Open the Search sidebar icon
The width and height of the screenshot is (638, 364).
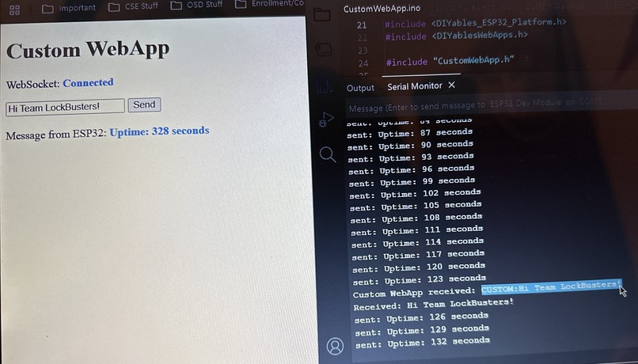pos(328,154)
